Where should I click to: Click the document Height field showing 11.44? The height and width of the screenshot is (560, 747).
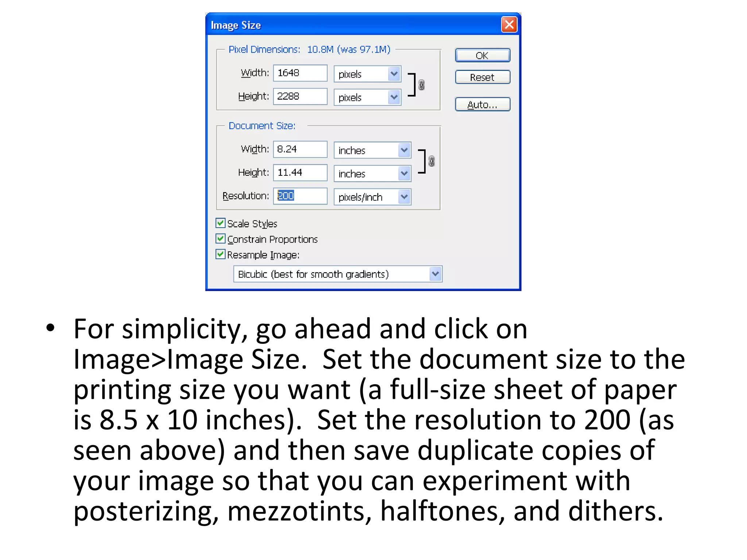pyautogui.click(x=300, y=172)
